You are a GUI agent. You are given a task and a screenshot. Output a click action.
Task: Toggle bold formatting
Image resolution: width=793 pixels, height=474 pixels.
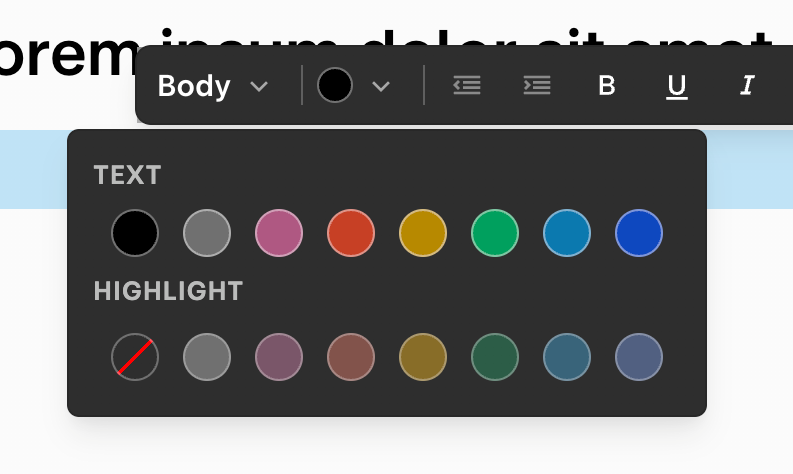click(607, 86)
